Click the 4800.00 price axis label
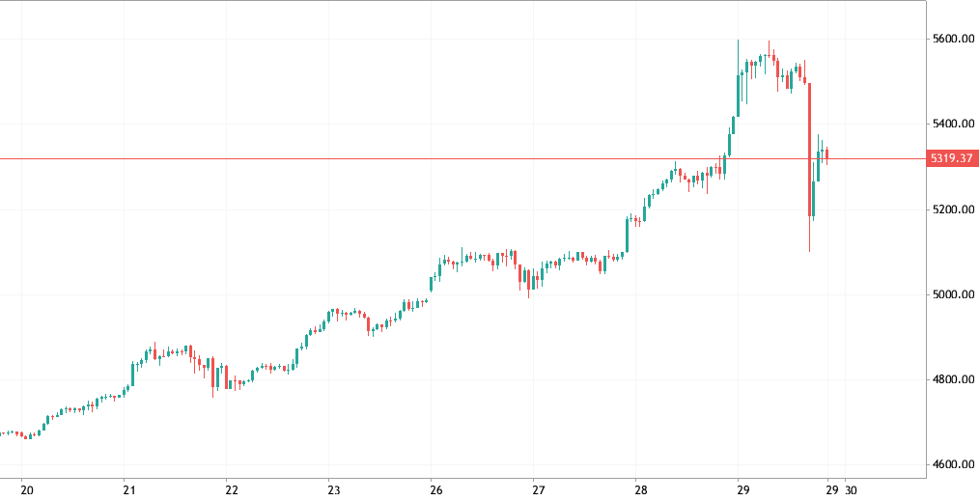The width and height of the screenshot is (980, 501). pos(951,379)
